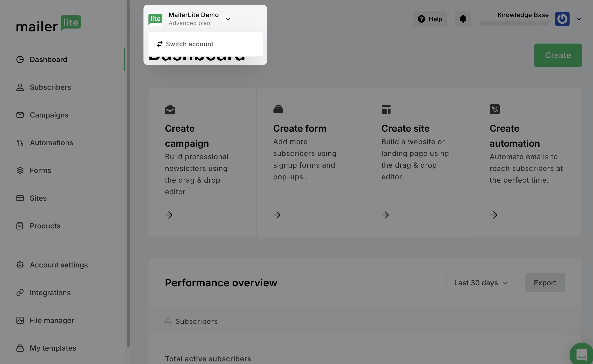Open the Last 30 days dropdown
Viewport: 593px width, 364px height.
point(482,283)
